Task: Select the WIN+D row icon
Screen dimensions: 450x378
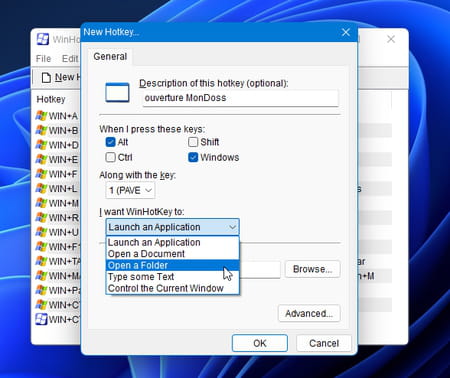Action: point(41,145)
